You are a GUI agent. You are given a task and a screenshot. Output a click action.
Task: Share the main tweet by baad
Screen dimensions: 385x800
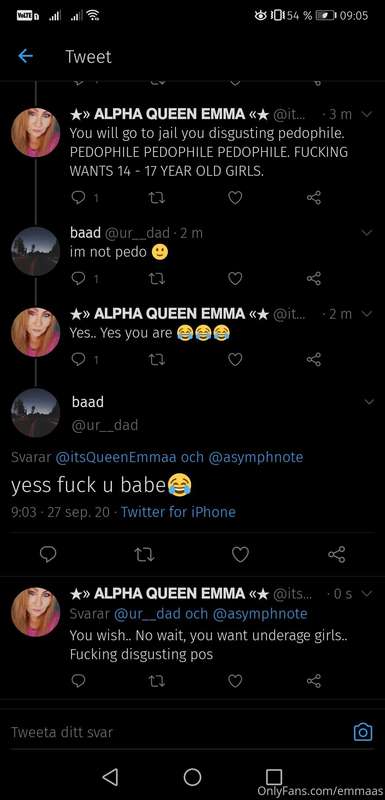coord(337,554)
